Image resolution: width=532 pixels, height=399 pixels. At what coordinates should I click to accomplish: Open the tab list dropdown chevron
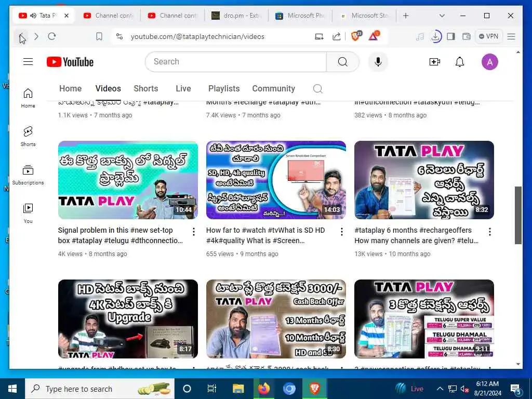(x=442, y=16)
